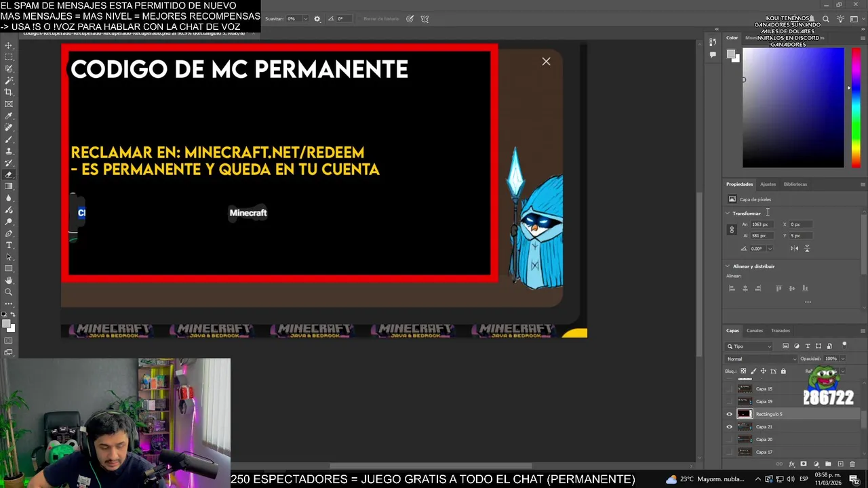Click the An width input field
Image resolution: width=868 pixels, height=488 pixels.
pos(763,224)
